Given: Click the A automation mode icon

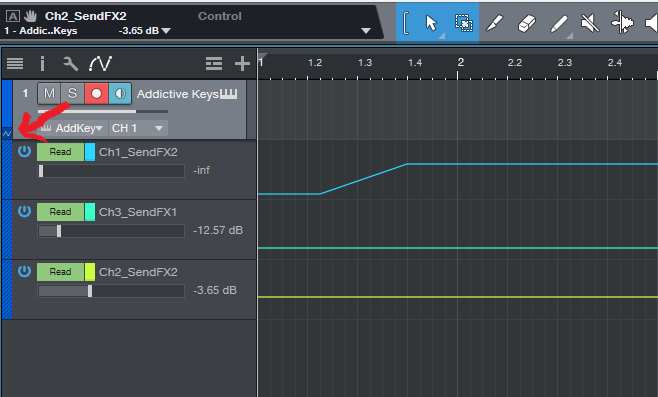Looking at the screenshot, I should pos(13,16).
